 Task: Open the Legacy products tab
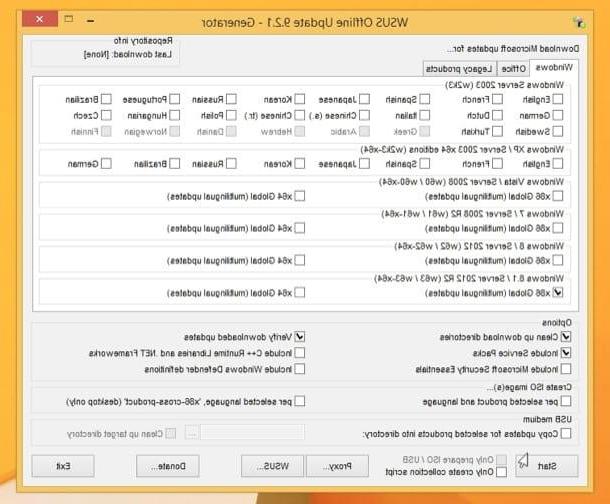459,69
